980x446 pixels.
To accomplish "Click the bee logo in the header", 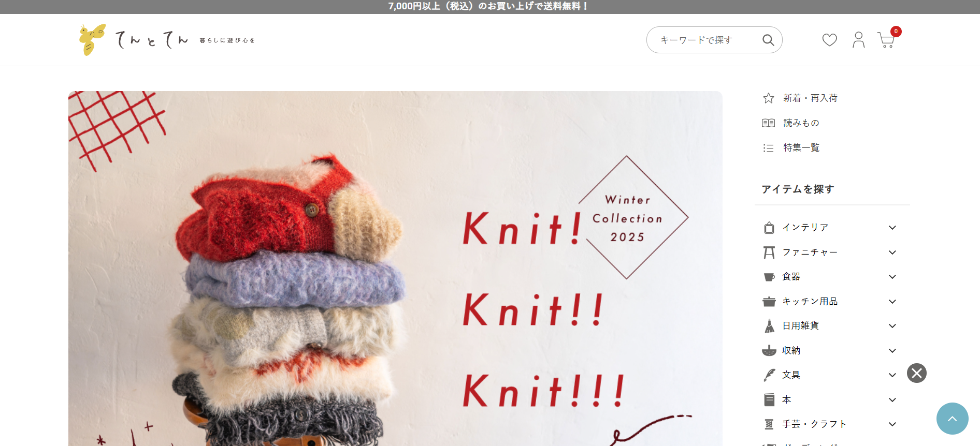I will coord(92,39).
